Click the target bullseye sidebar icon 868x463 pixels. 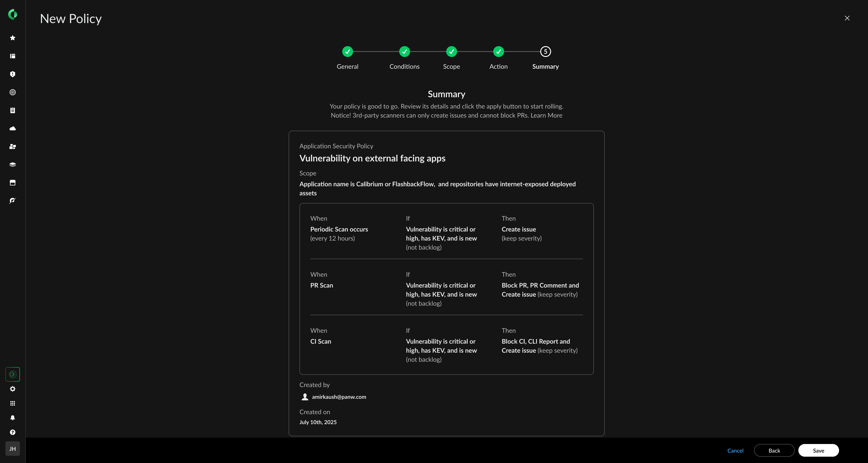12,92
